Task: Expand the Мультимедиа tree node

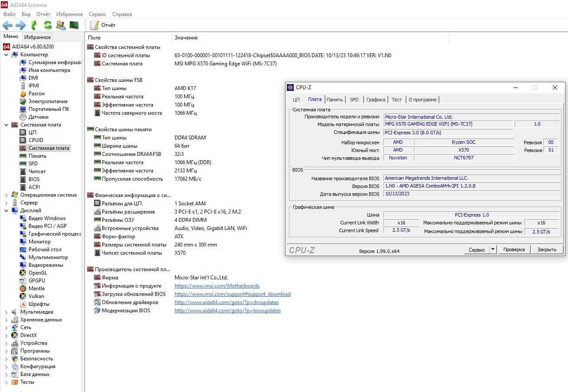Action: [6, 312]
